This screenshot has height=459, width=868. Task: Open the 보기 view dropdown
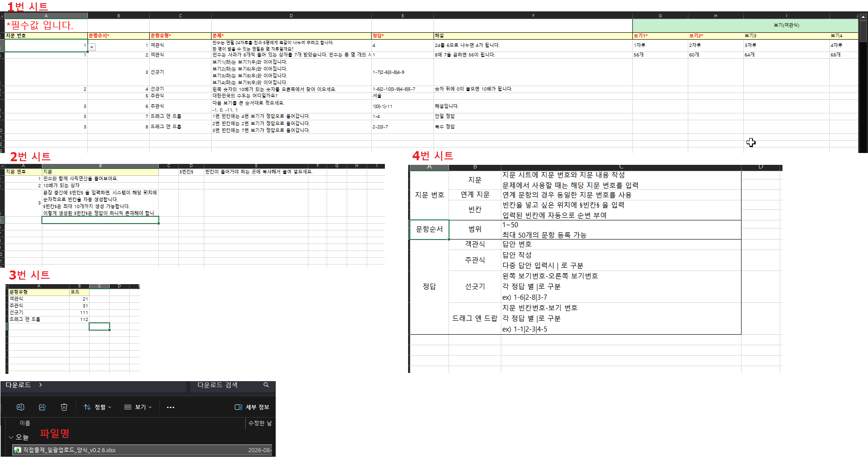tap(138, 407)
